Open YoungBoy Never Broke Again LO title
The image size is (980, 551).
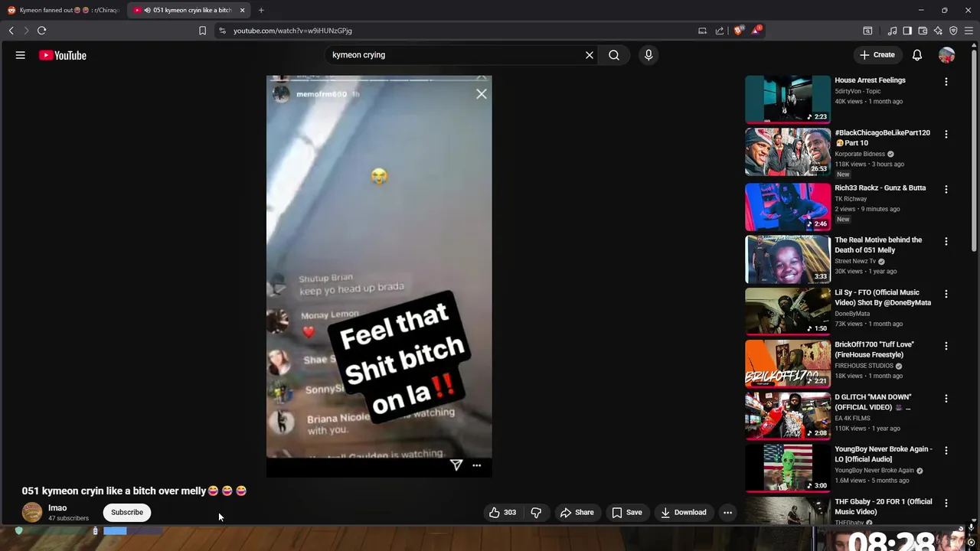coord(883,455)
